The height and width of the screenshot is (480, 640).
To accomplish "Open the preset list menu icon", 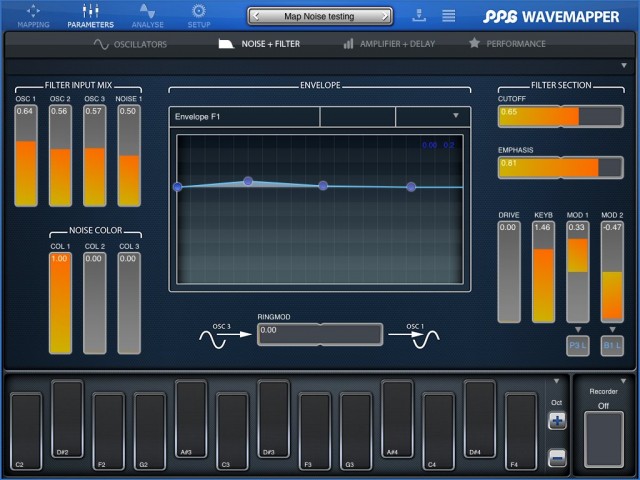I will pyautogui.click(x=449, y=16).
